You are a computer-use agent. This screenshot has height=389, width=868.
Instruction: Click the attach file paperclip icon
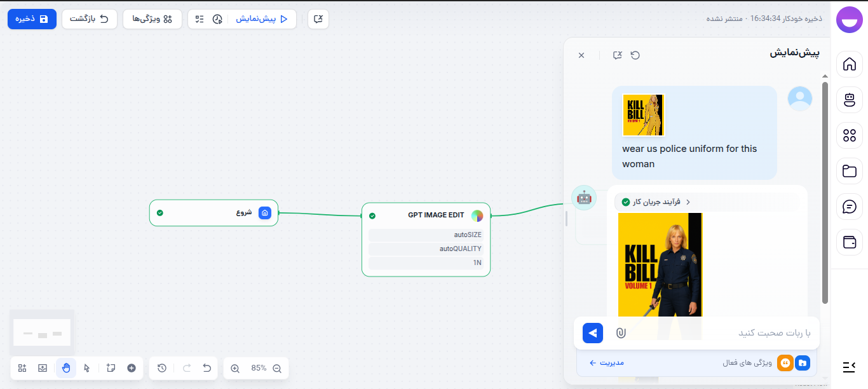(x=621, y=333)
